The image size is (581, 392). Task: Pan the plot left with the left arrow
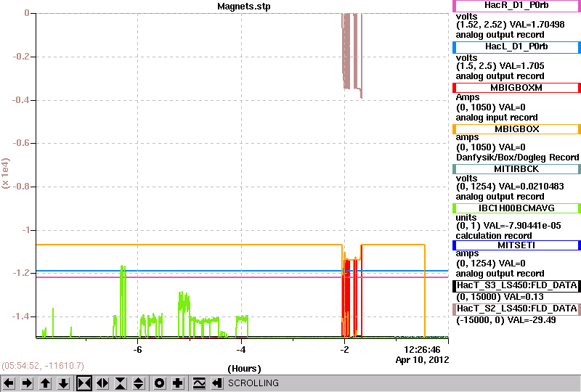pyautogui.click(x=9, y=383)
